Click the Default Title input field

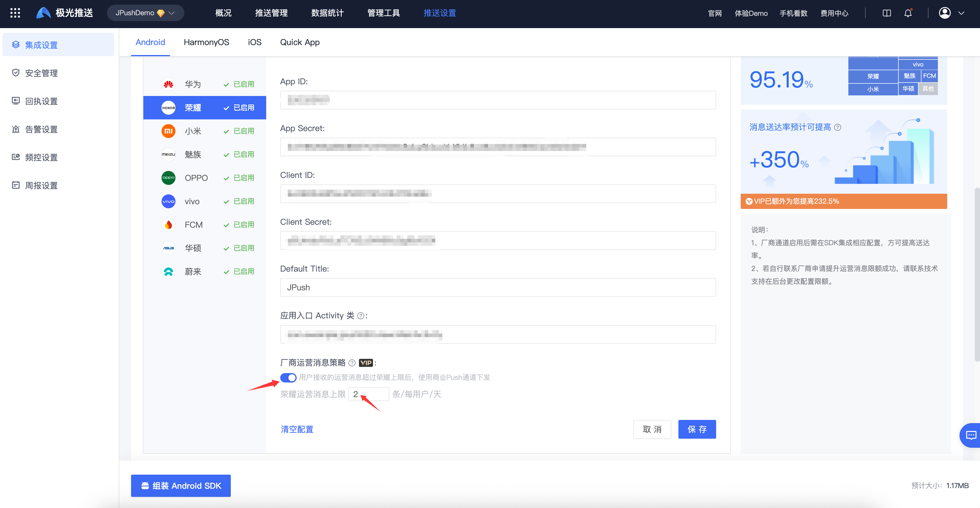pos(498,287)
